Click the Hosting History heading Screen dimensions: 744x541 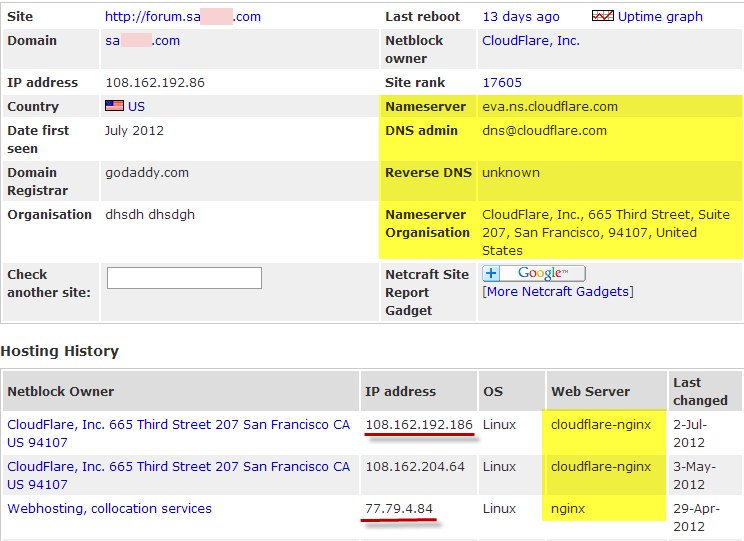click(x=60, y=351)
